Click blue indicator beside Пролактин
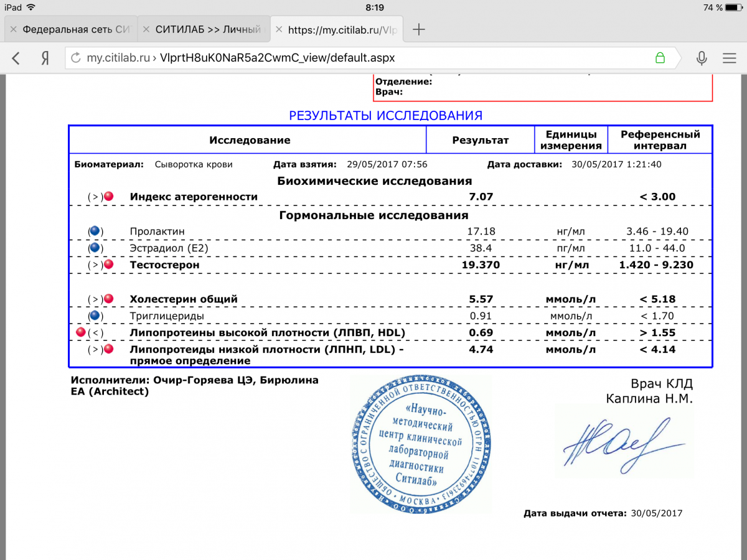 click(95, 231)
